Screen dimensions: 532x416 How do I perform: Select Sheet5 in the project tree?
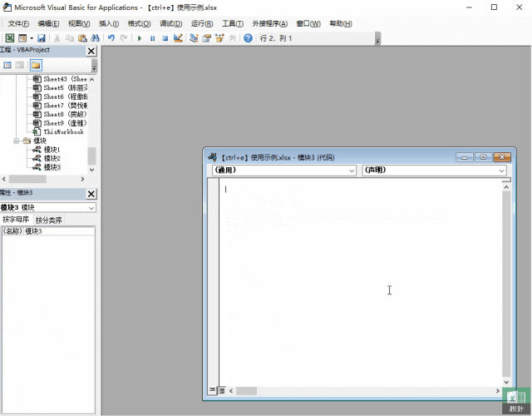point(60,88)
